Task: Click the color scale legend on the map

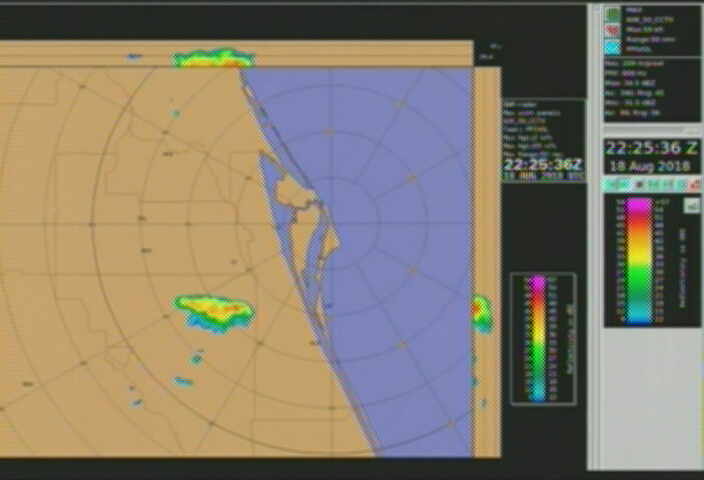Action: (543, 339)
